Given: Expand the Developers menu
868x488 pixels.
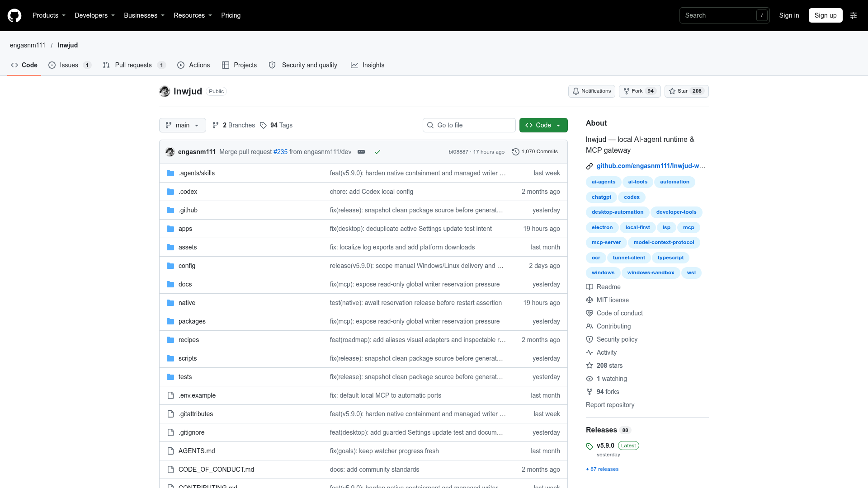Looking at the screenshot, I should coord(94,15).
